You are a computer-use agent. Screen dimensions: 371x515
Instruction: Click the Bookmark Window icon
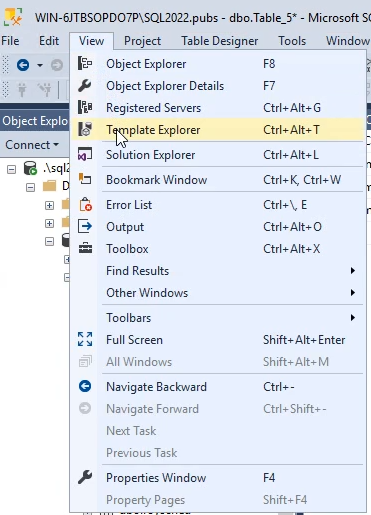pos(85,179)
